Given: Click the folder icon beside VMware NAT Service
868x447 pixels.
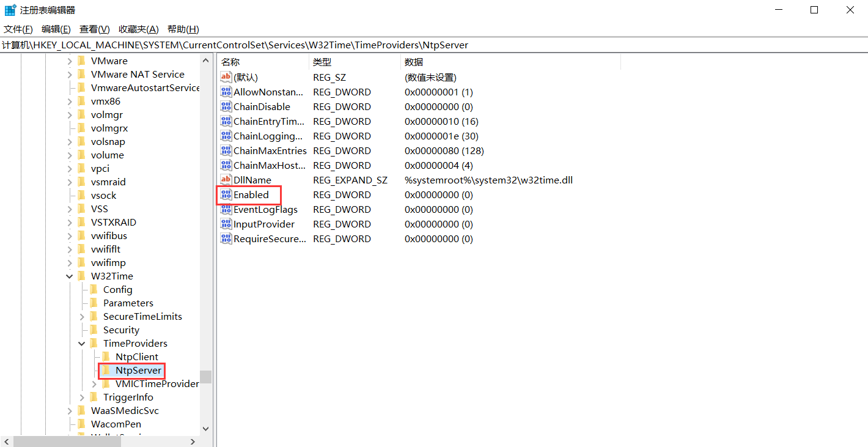Looking at the screenshot, I should [81, 75].
